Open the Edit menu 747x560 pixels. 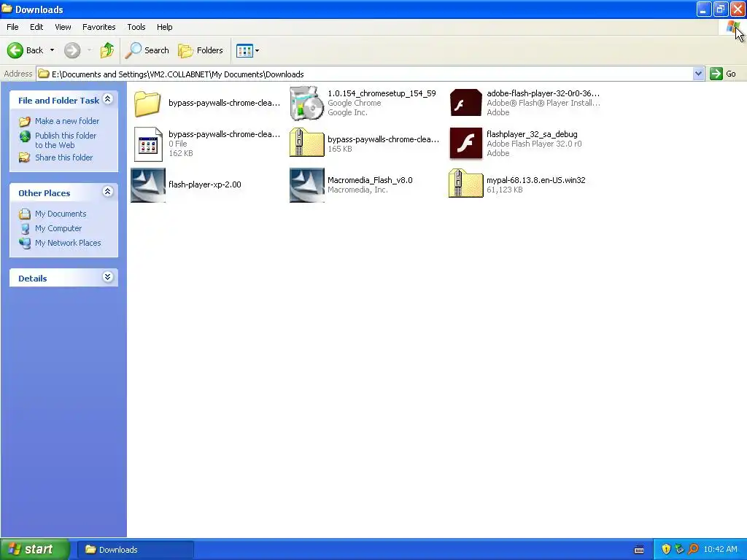click(x=36, y=27)
